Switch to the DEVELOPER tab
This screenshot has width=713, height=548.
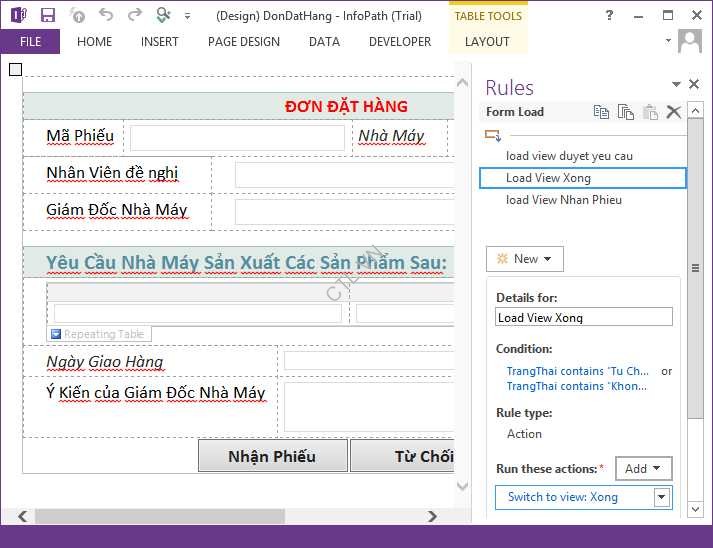(x=399, y=42)
